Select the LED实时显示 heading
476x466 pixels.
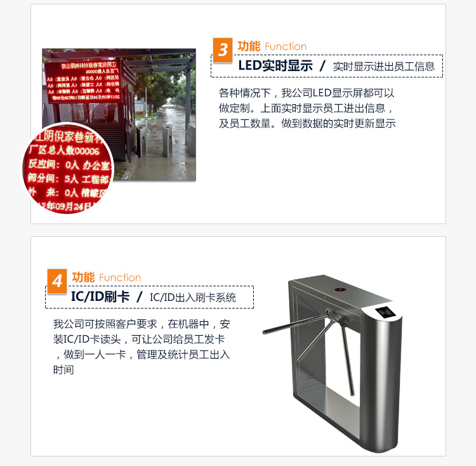click(x=275, y=65)
